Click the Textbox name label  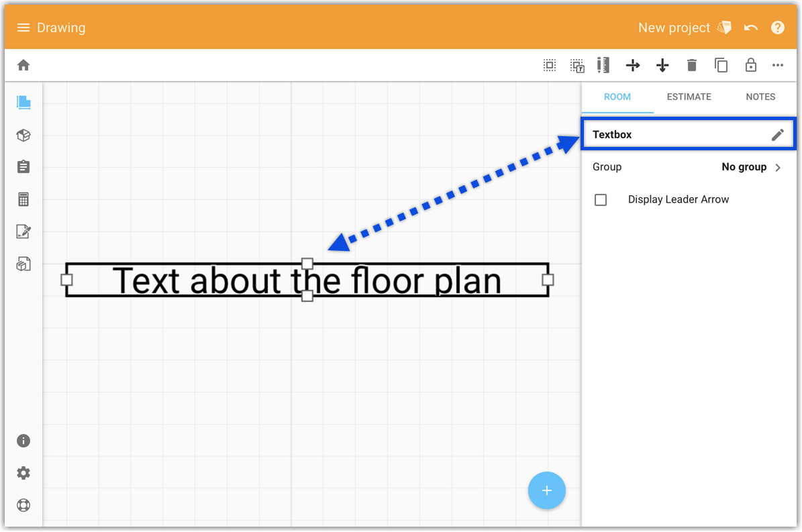[x=612, y=134]
